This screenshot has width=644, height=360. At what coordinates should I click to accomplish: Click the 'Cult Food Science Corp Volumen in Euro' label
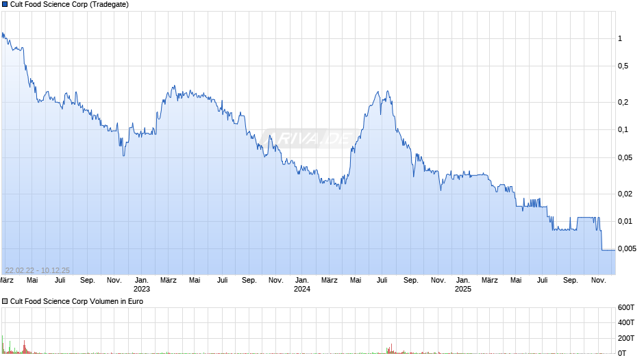click(77, 301)
